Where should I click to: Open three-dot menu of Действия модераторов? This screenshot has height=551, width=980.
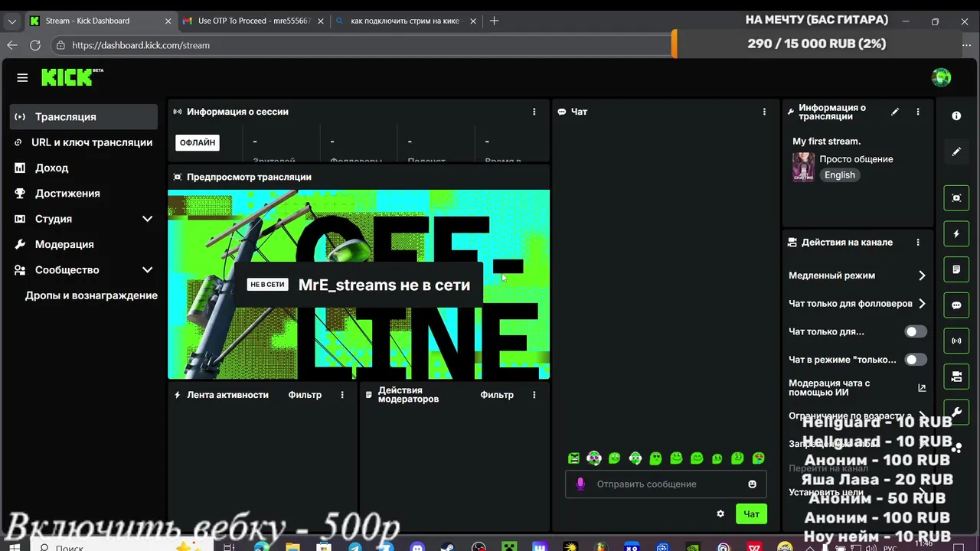click(534, 395)
